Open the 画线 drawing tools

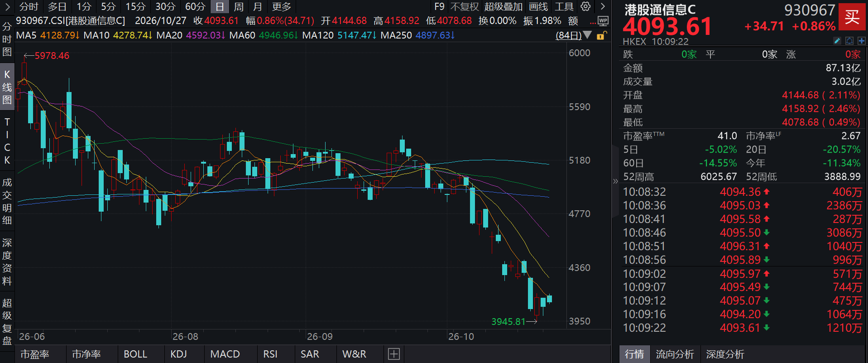coord(538,6)
